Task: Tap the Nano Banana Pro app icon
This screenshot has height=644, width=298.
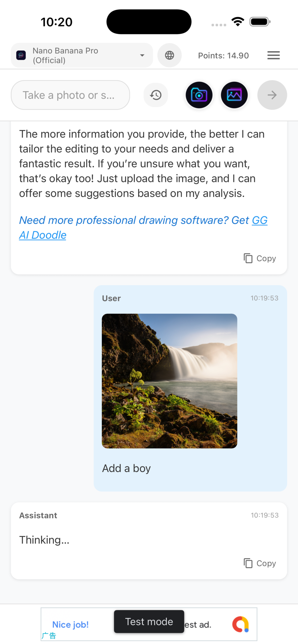Action: tap(21, 55)
